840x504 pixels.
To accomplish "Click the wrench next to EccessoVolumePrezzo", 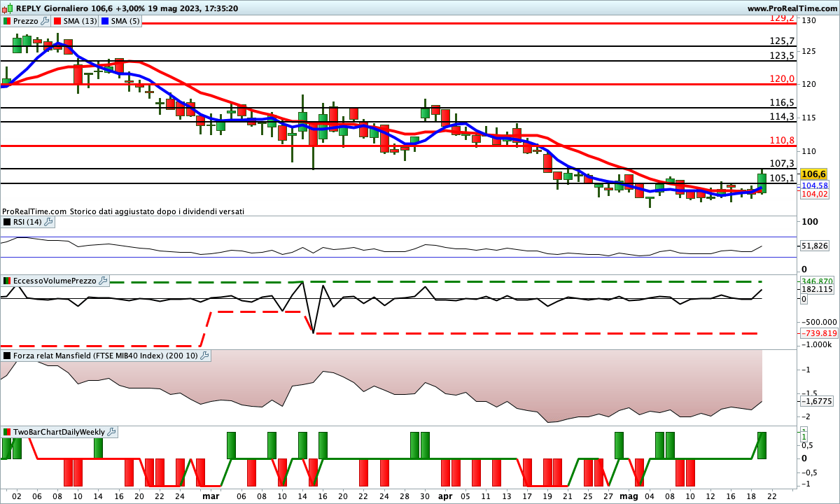I will tap(104, 281).
